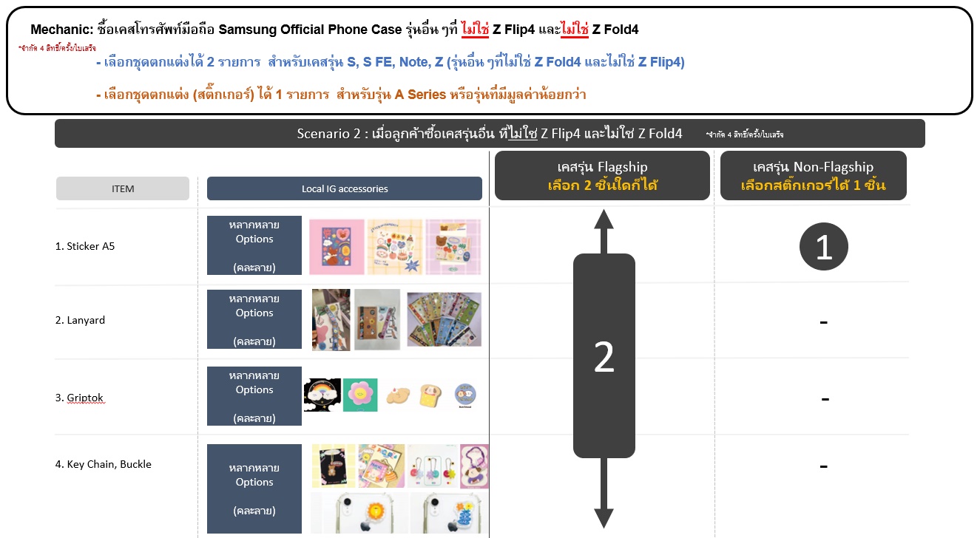The height and width of the screenshot is (538, 980).
Task: Click the blue flower phone case image
Action: [x=447, y=513]
